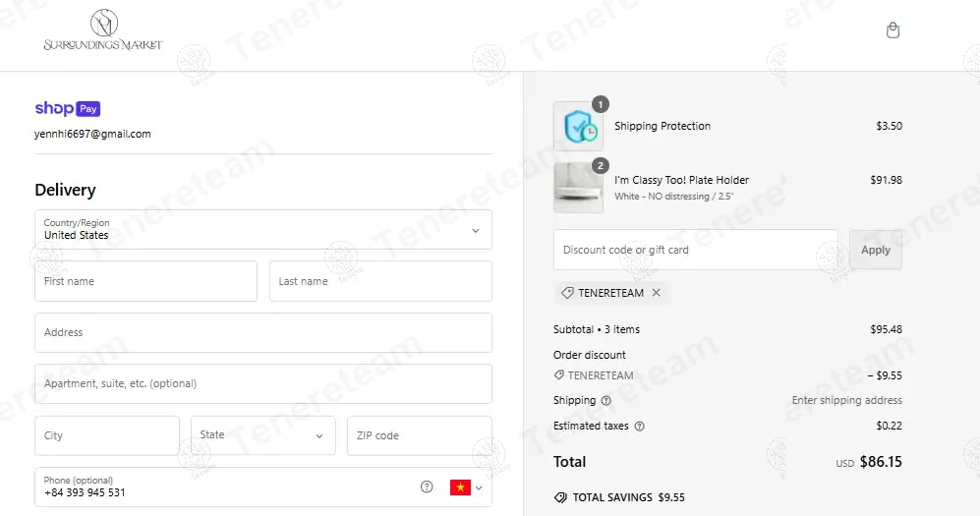Click the tag icon beside Order discount TENERETEAM
980x516 pixels.
tap(558, 374)
